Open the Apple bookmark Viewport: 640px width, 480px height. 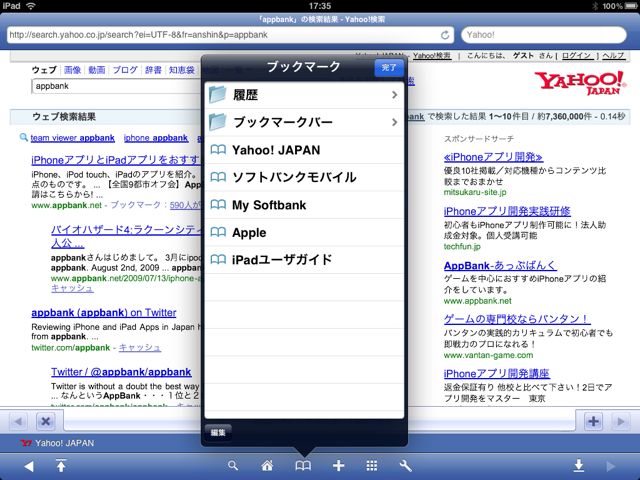point(304,232)
